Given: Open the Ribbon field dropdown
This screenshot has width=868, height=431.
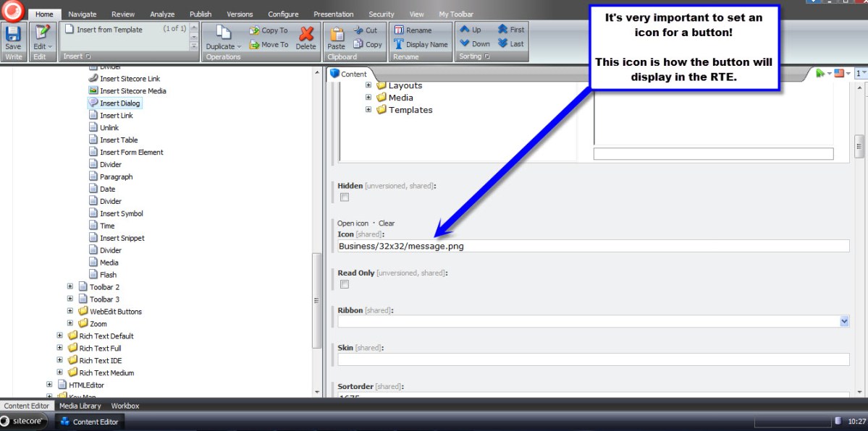Looking at the screenshot, I should [844, 321].
